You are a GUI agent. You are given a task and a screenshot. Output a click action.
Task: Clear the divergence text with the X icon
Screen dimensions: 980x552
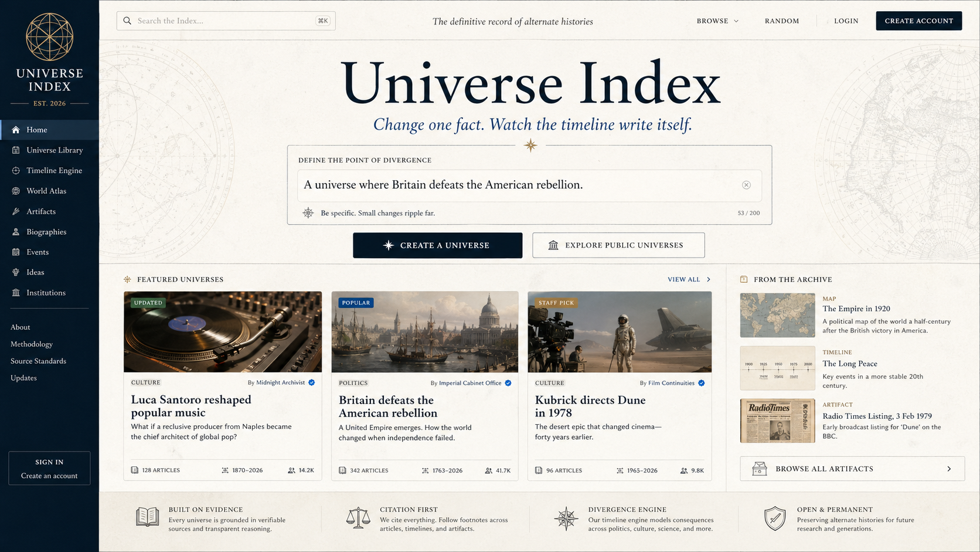point(746,185)
